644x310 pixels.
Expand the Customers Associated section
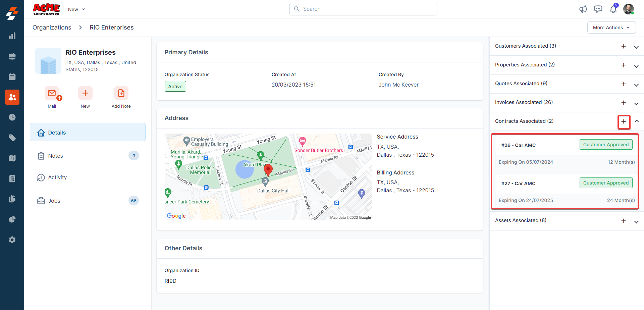636,47
